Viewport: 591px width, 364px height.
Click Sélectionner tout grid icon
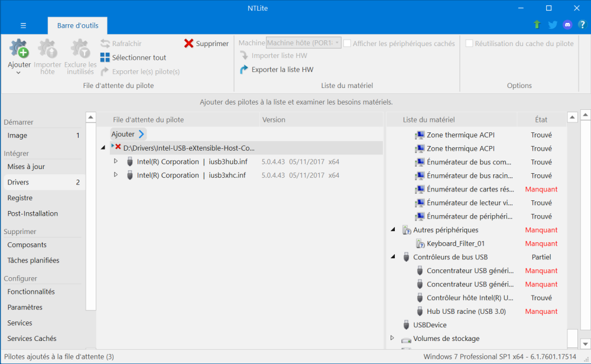click(x=105, y=58)
